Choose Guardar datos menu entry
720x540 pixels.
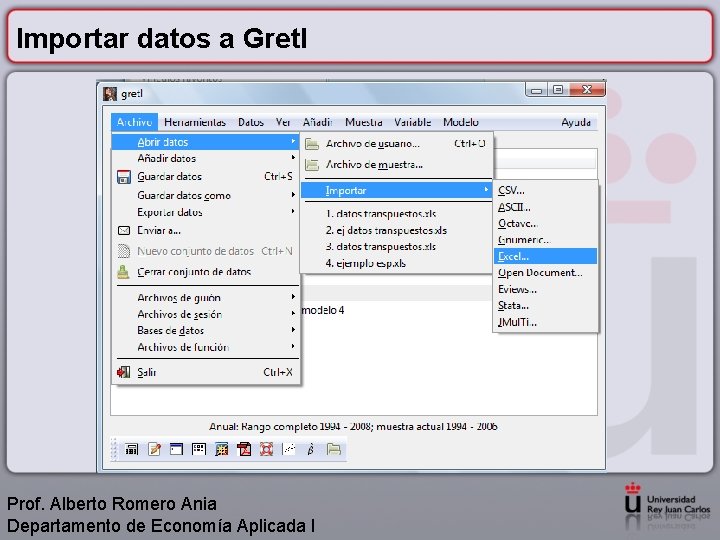[206, 177]
